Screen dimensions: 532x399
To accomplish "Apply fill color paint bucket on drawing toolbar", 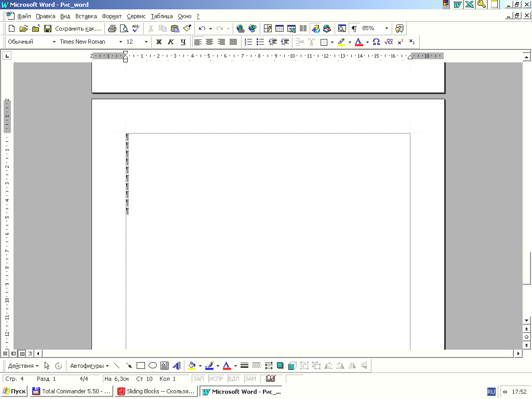I will tap(192, 365).
